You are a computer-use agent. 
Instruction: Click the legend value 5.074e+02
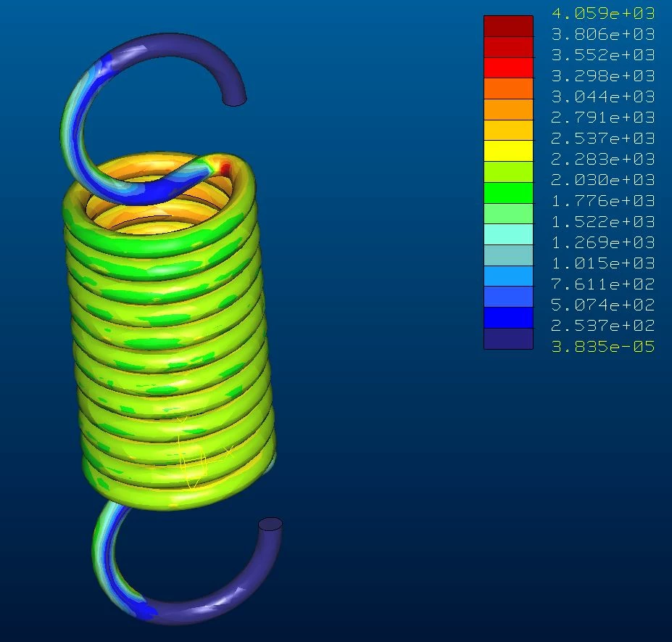(603, 305)
